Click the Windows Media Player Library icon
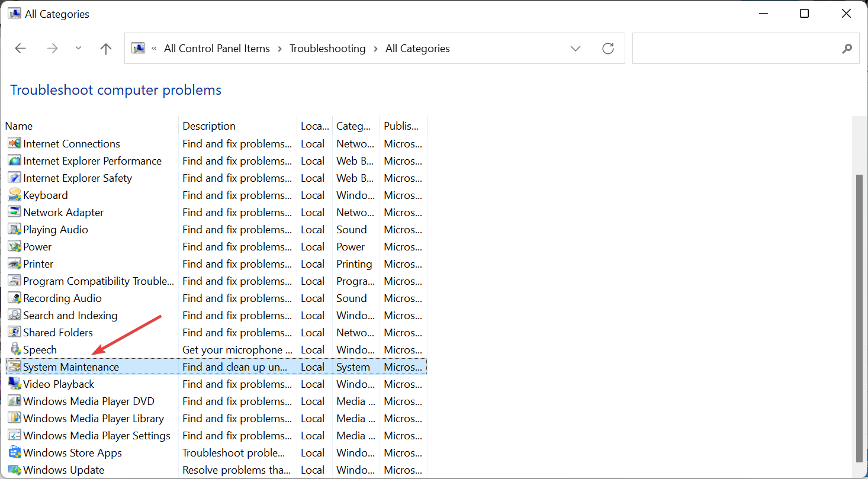 (14, 418)
